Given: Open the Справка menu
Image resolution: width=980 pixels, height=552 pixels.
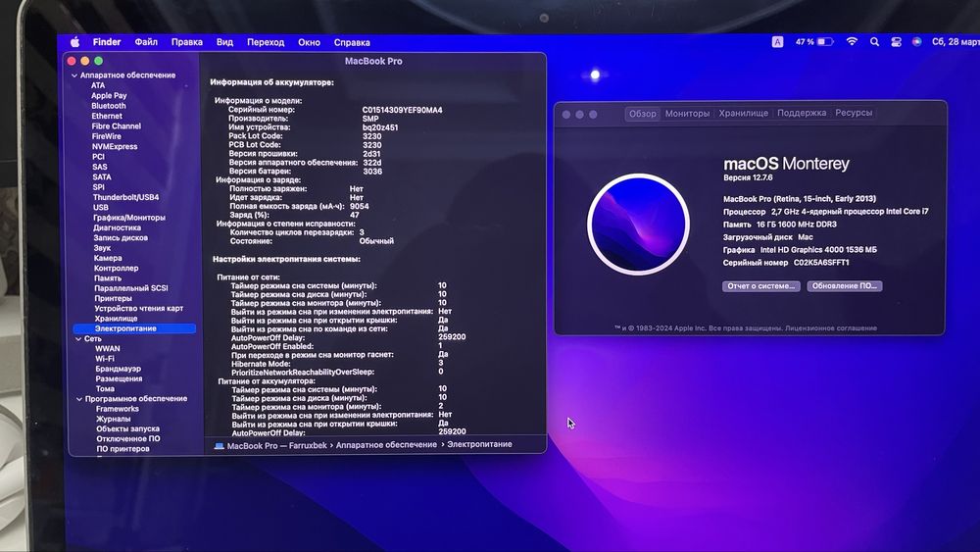Looking at the screenshot, I should [352, 42].
